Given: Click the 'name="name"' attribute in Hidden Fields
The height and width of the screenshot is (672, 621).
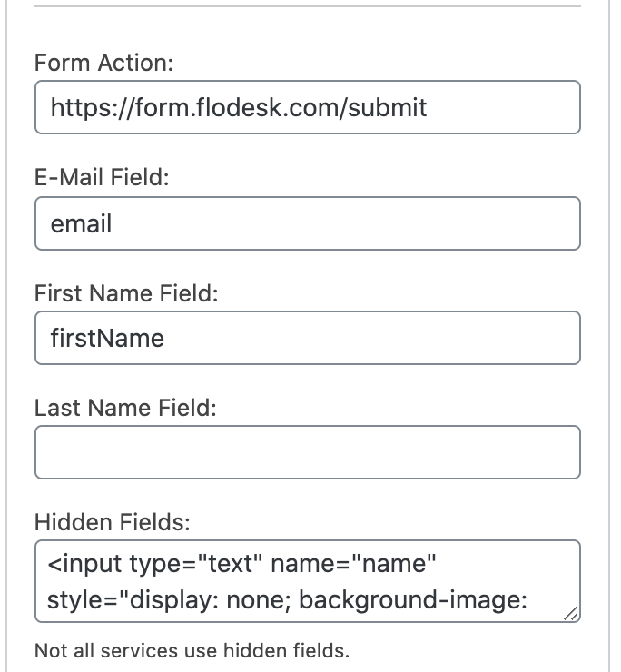Looking at the screenshot, I should coord(354,566).
